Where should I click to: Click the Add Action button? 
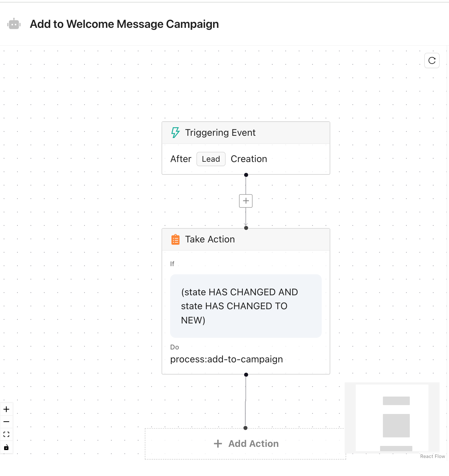(x=246, y=444)
